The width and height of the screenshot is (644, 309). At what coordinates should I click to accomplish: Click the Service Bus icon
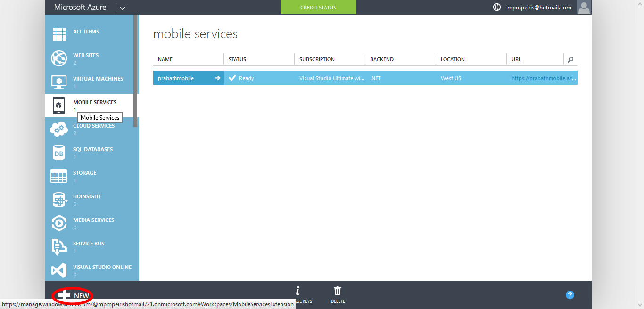(x=58, y=247)
